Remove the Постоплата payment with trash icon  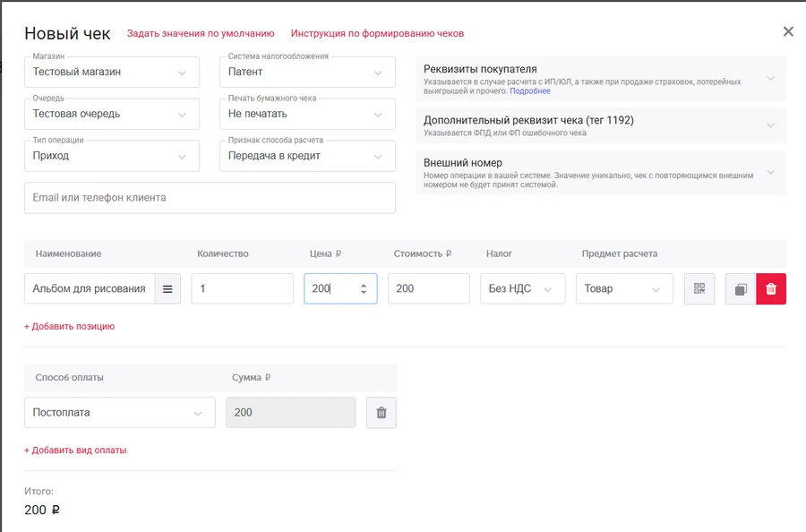(x=382, y=413)
